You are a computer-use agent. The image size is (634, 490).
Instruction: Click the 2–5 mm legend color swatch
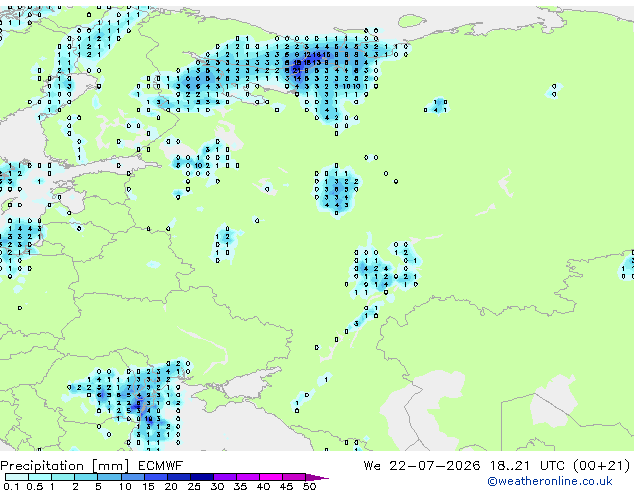point(86,477)
